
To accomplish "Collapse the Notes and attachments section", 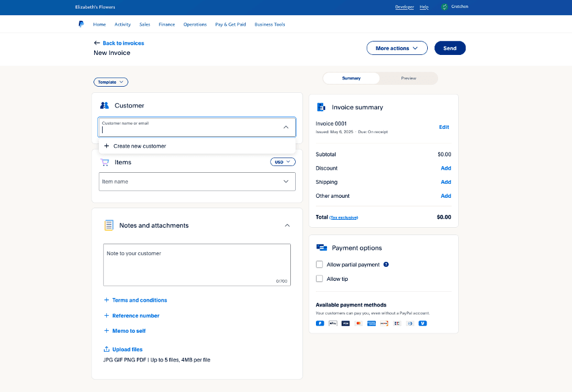I will (x=287, y=225).
